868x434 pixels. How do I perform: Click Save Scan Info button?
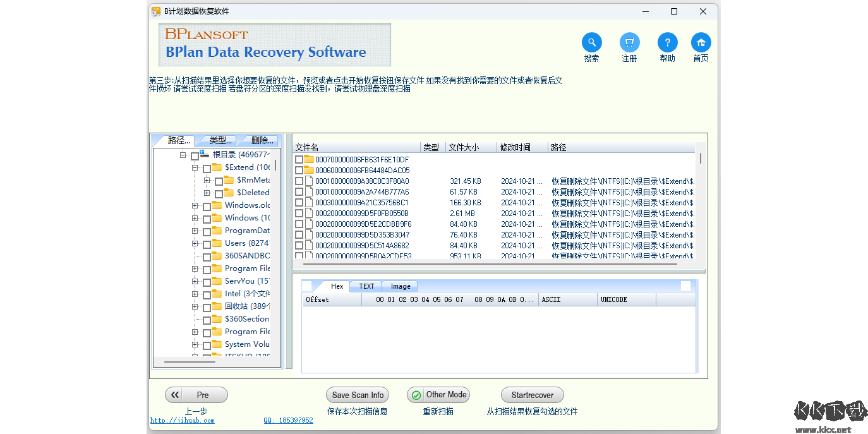(x=358, y=395)
